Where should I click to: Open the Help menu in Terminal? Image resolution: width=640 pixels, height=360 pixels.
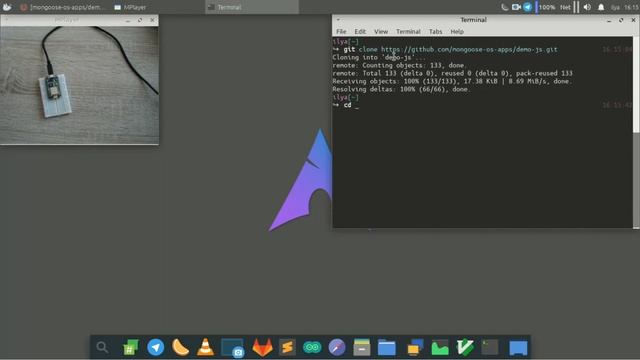[457, 31]
